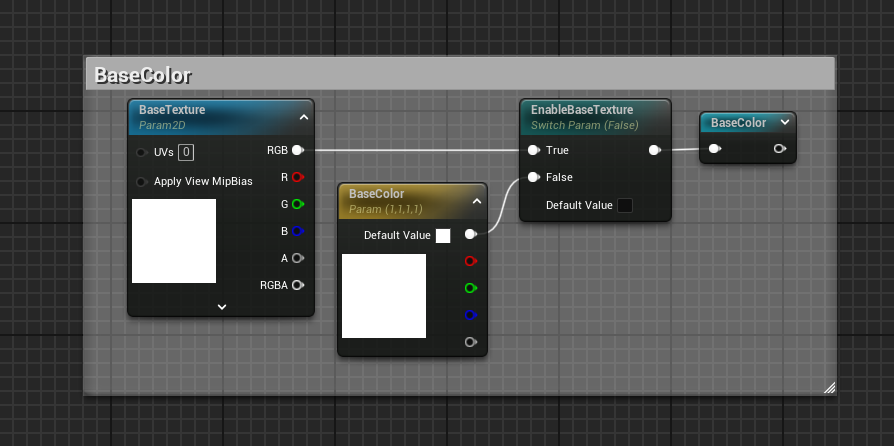The width and height of the screenshot is (894, 446).
Task: Click the Param (1,1,1,1) subtitle
Action: (385, 209)
